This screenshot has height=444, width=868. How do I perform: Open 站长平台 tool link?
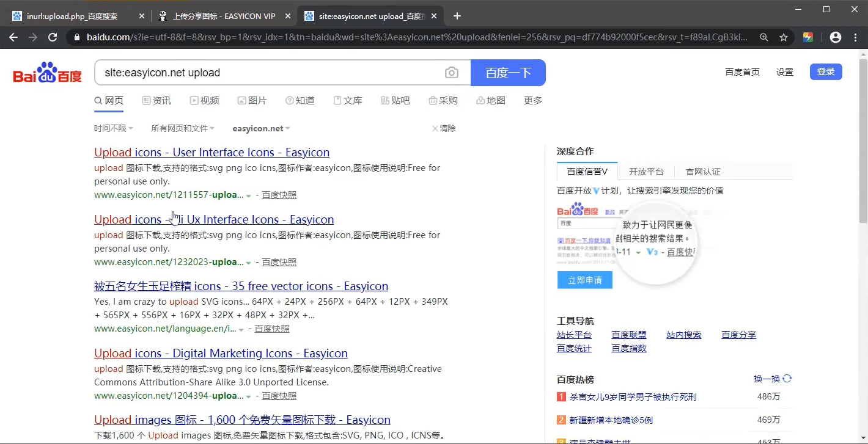pos(574,335)
